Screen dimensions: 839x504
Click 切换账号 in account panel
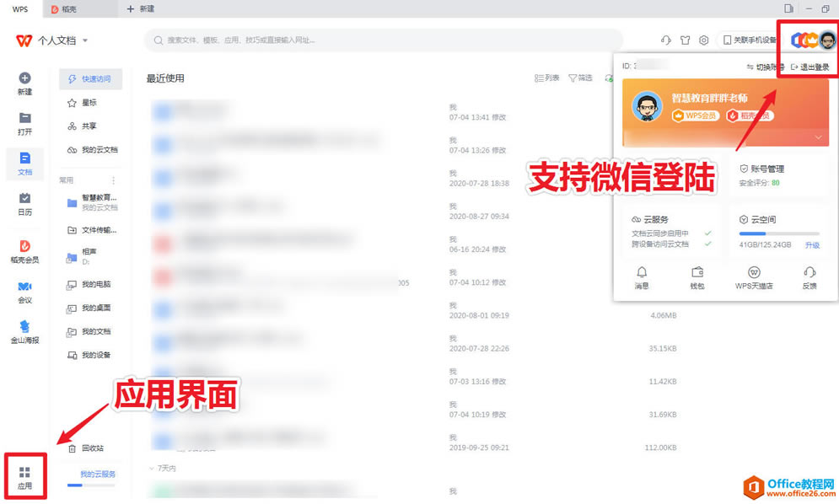click(766, 67)
